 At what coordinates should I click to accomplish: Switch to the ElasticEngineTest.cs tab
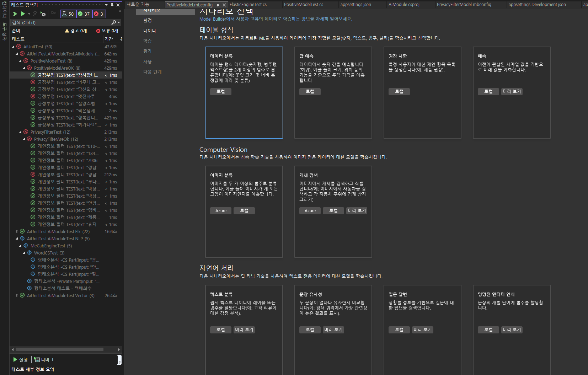pos(248,5)
